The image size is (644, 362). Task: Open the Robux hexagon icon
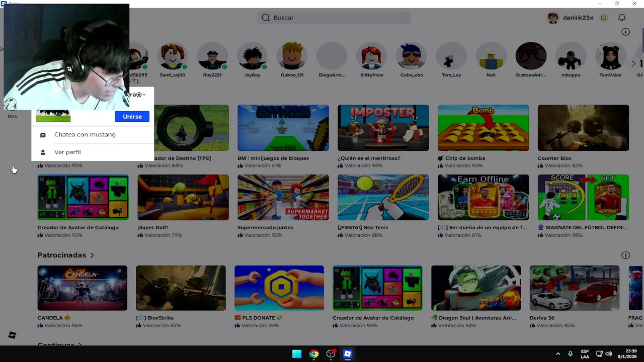pyautogui.click(x=603, y=18)
